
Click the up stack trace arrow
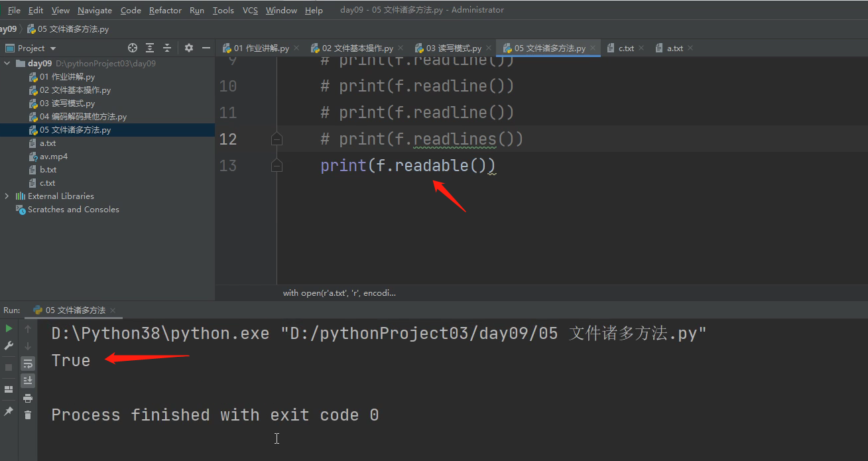28,328
